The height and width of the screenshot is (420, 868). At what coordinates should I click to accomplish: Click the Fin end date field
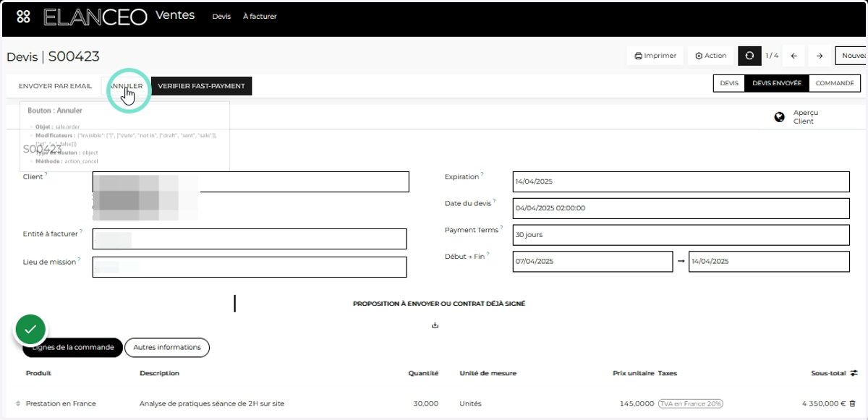[769, 261]
